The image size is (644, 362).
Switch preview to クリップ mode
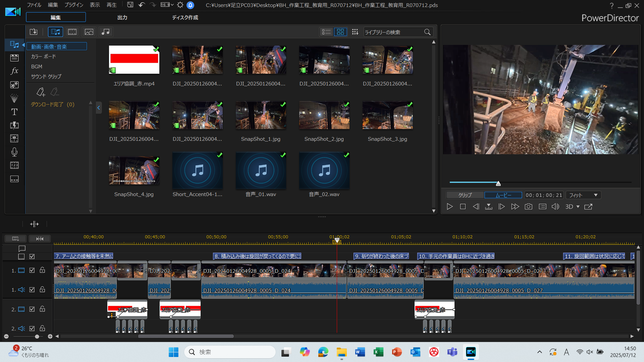click(x=465, y=195)
